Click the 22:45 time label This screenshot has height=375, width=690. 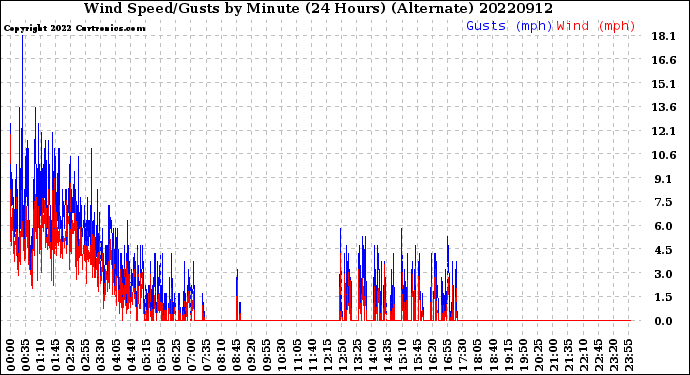point(599,355)
